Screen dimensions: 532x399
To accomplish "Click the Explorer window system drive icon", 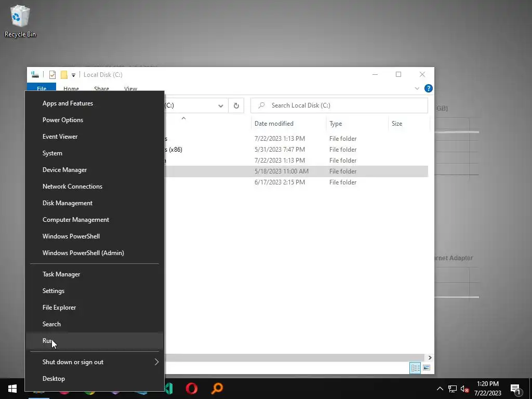I will tap(35, 74).
